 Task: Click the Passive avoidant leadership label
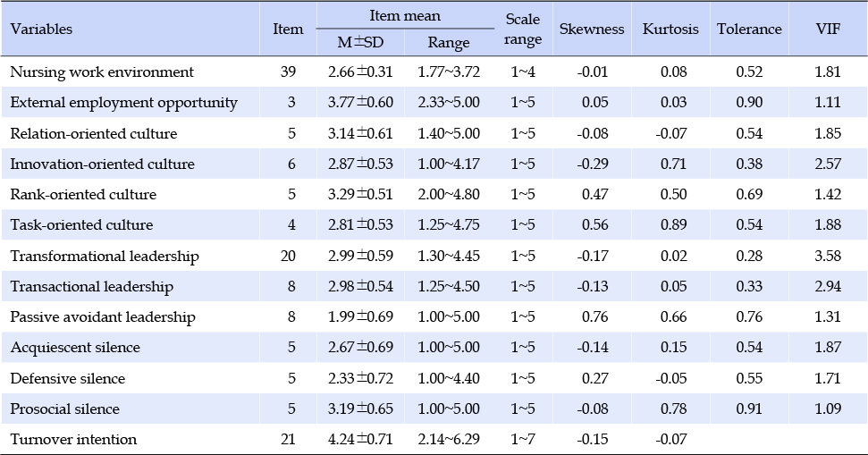point(103,317)
